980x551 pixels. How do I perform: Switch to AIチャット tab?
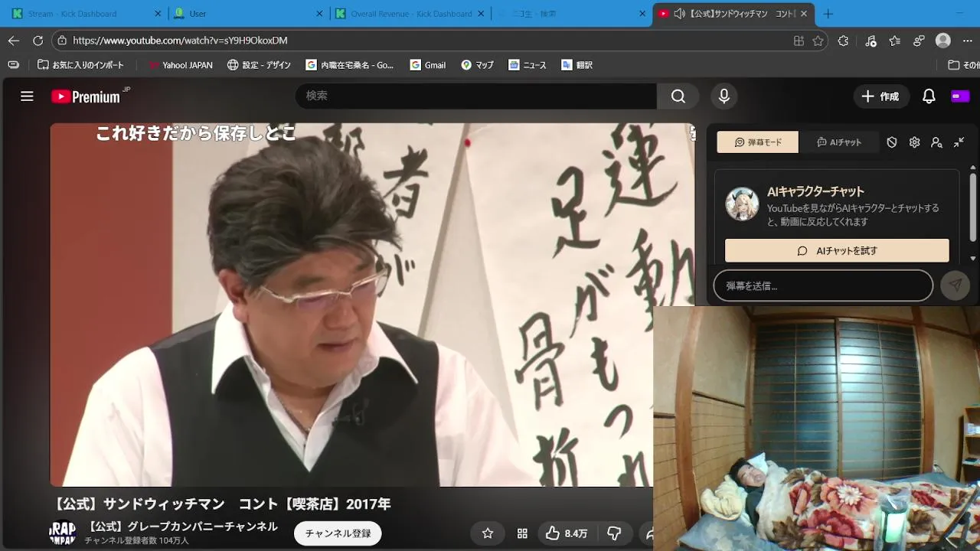(839, 142)
